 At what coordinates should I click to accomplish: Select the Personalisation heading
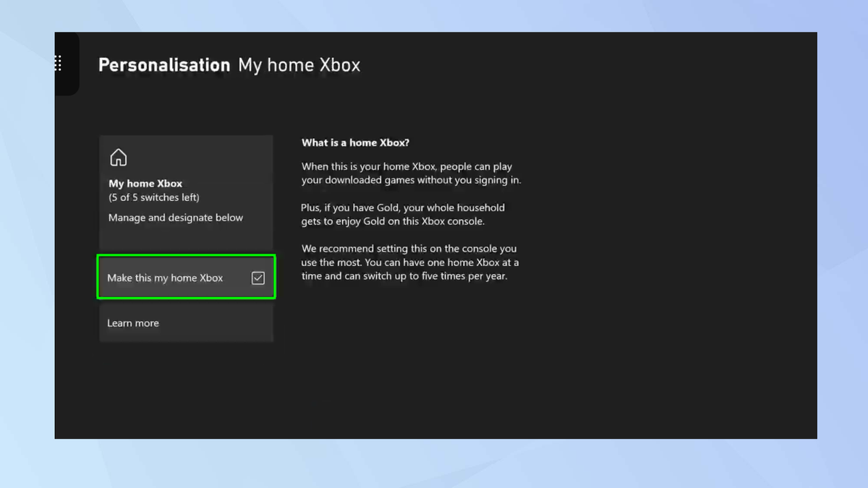tap(163, 64)
